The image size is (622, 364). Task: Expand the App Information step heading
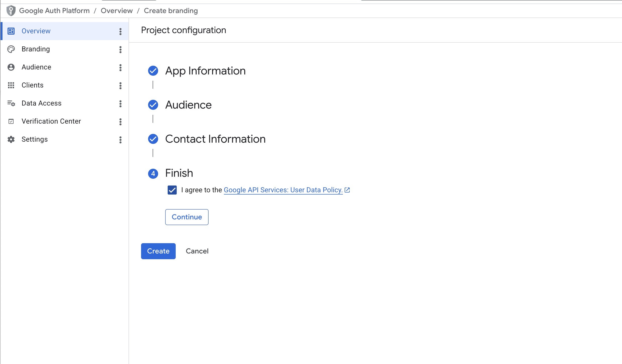(x=205, y=71)
